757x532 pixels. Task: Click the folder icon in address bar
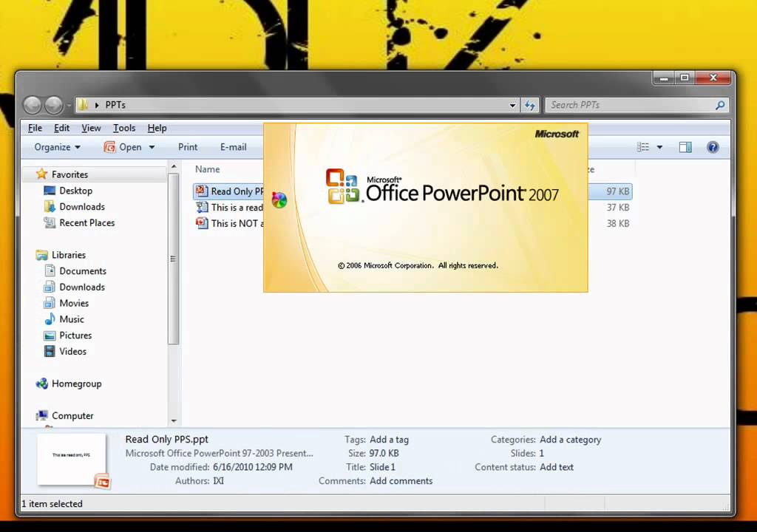pyautogui.click(x=83, y=104)
